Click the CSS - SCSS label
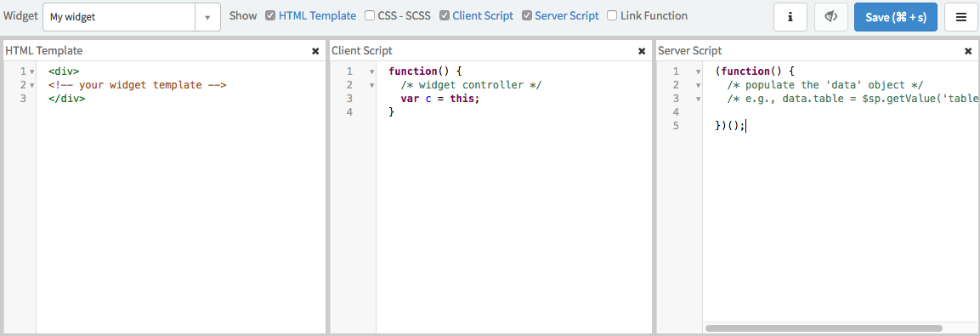Image resolution: width=980 pixels, height=336 pixels. pyautogui.click(x=405, y=15)
